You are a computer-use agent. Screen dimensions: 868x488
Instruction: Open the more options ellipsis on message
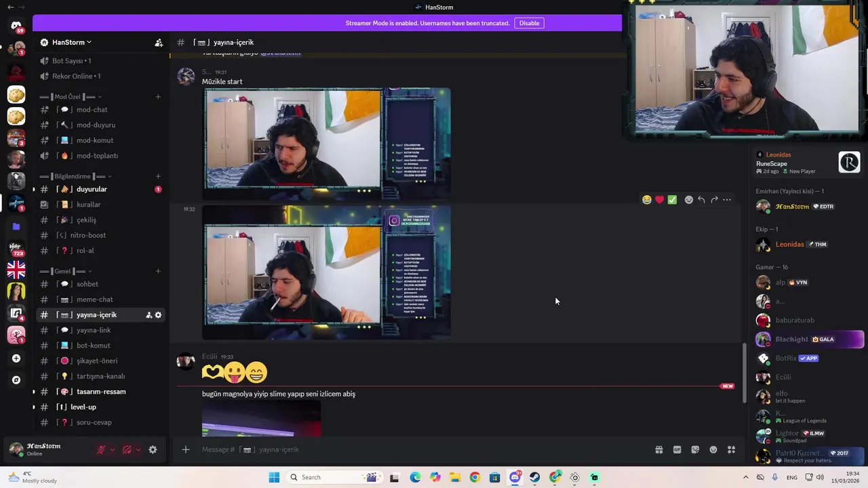coord(727,200)
